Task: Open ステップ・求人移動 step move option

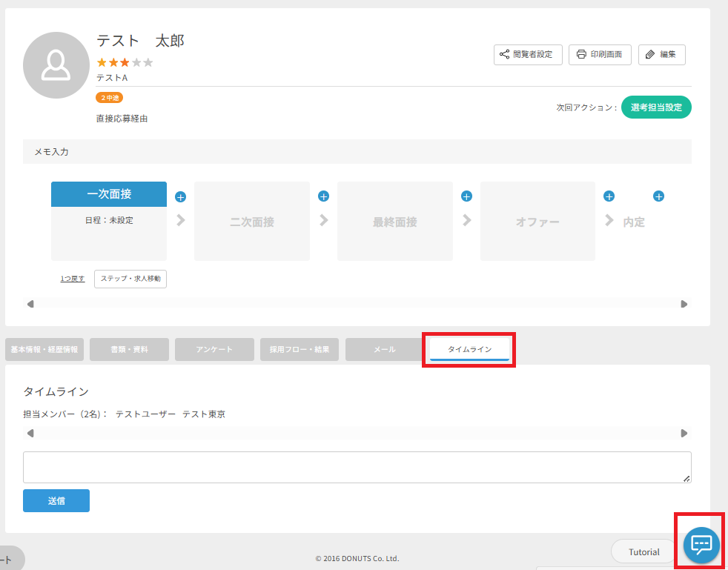Action: coord(130,279)
